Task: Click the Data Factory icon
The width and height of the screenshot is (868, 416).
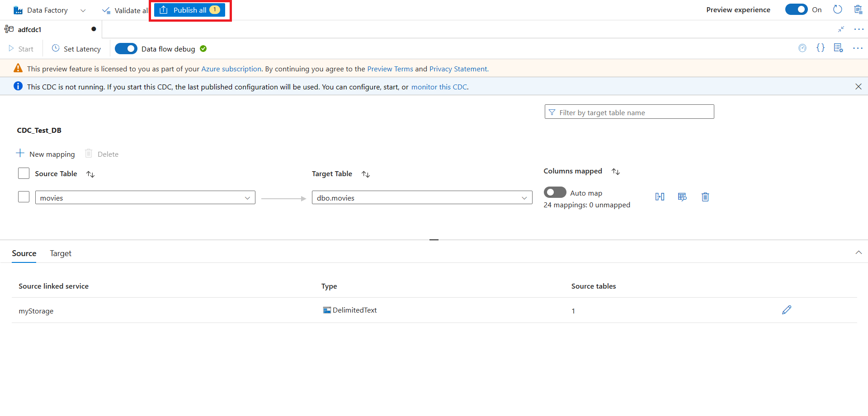Action: [x=18, y=10]
